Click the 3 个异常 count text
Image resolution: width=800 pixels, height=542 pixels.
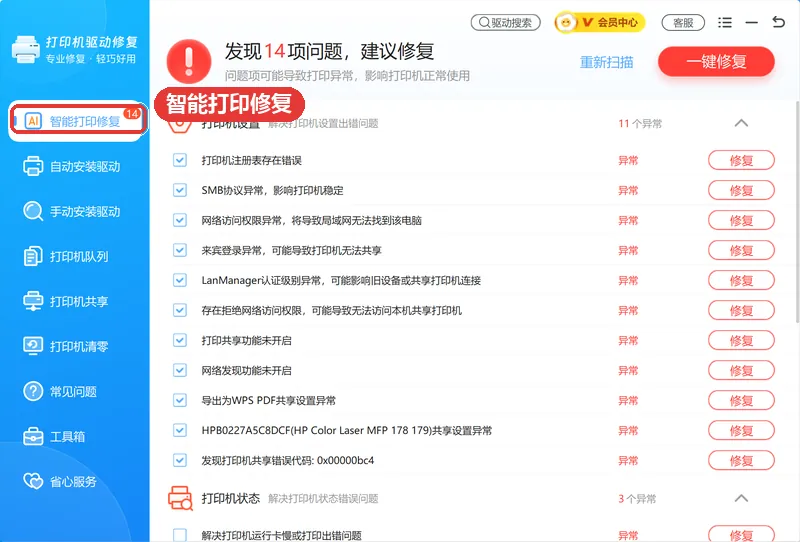click(637, 499)
